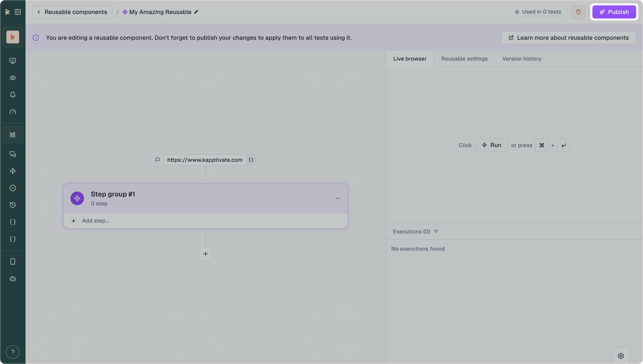The width and height of the screenshot is (643, 364).
Task: Open the bell notifications icon in sidebar
Action: click(x=13, y=95)
